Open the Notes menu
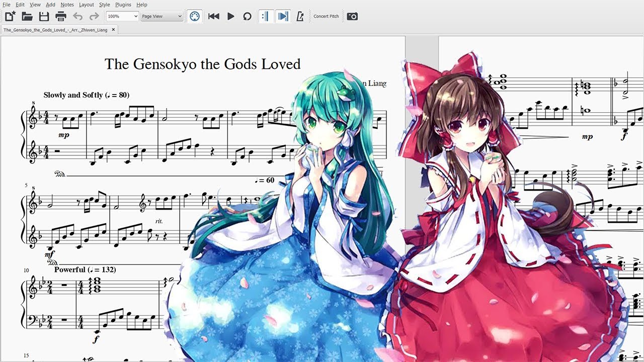 click(x=67, y=5)
